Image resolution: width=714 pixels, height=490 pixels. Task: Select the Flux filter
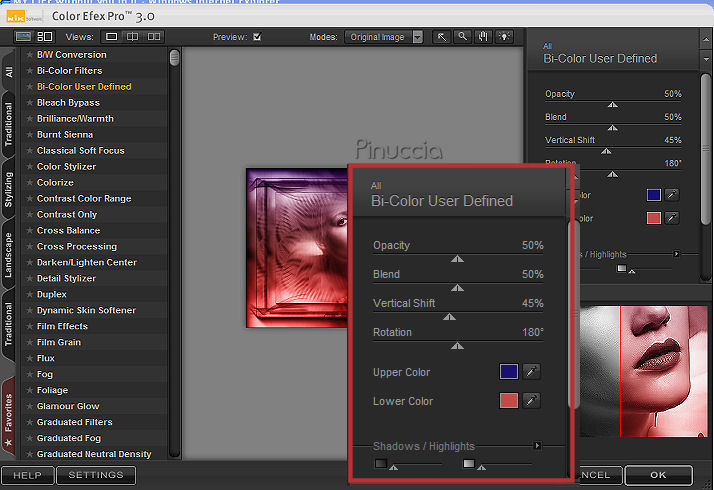pos(46,358)
